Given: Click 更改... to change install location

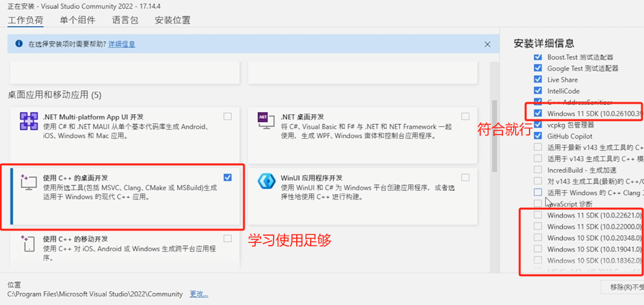Looking at the screenshot, I should click(x=199, y=294).
